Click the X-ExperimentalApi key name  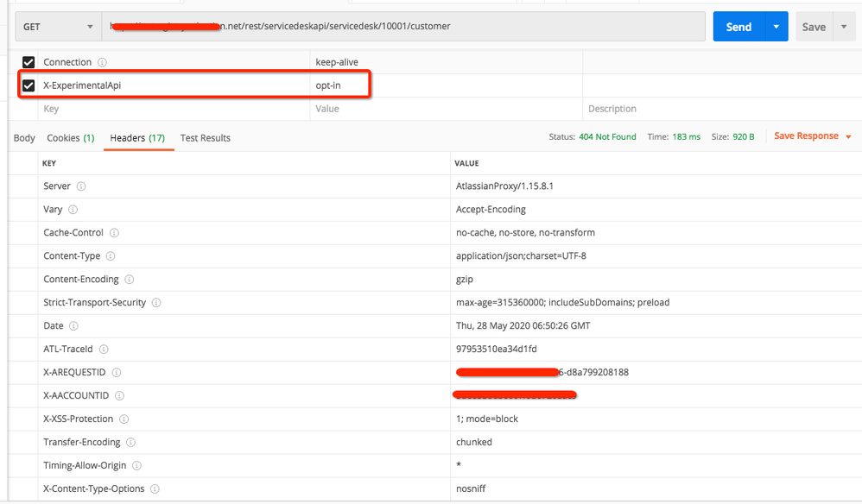pyautogui.click(x=82, y=85)
